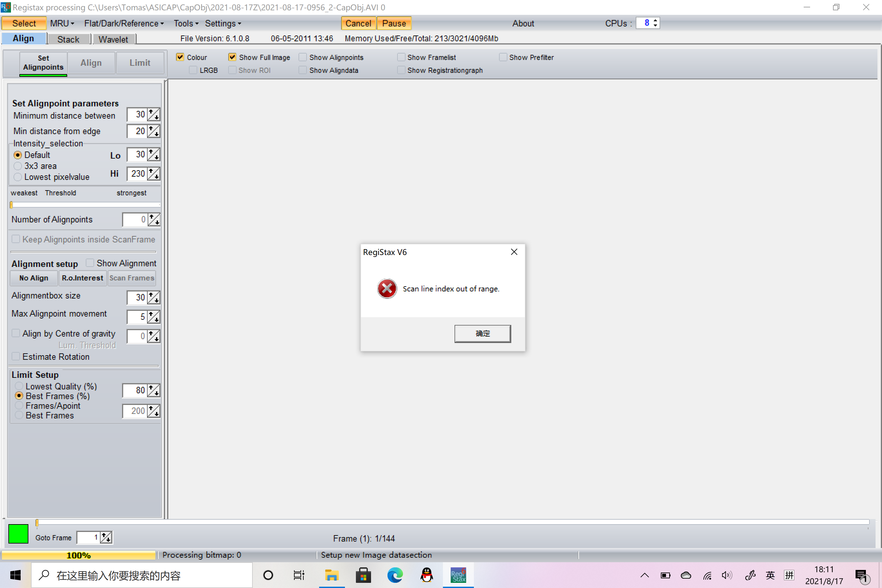Launch Microsoft Store from the taskbar

(x=363, y=575)
